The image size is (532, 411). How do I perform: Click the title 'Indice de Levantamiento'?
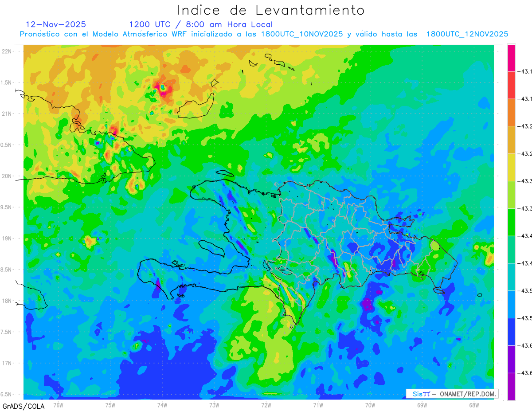click(271, 10)
